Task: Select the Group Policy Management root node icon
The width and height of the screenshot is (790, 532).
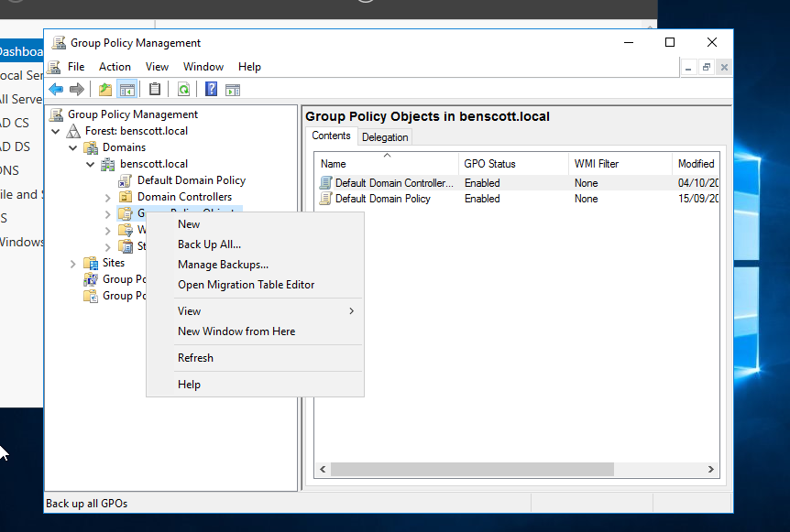Action: (x=56, y=114)
